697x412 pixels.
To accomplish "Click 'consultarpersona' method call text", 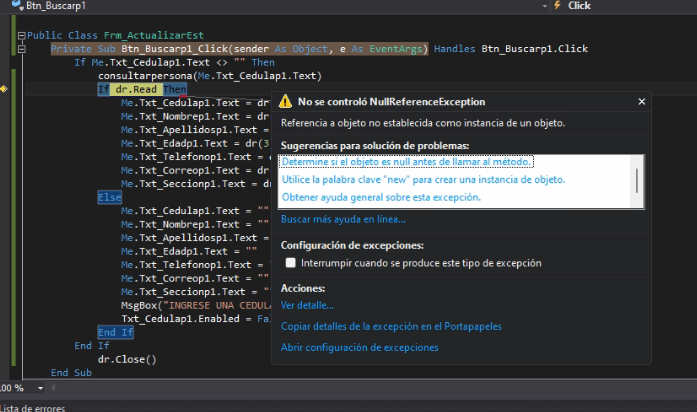I will (145, 76).
